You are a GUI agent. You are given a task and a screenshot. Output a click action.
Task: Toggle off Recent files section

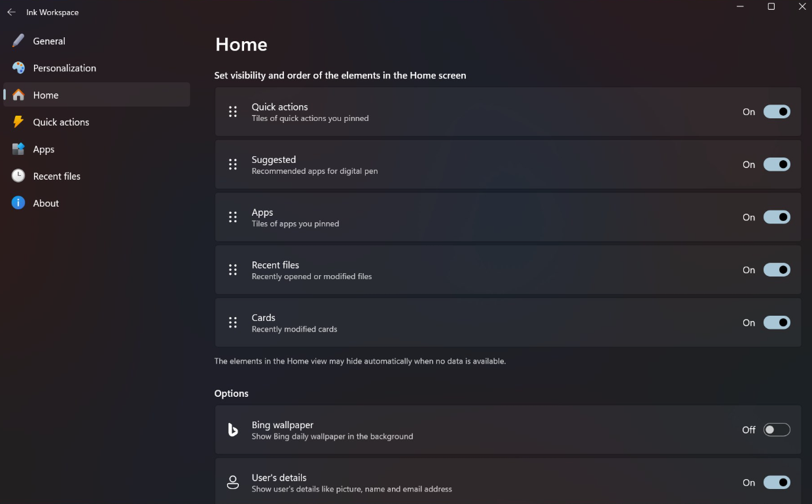[777, 270]
